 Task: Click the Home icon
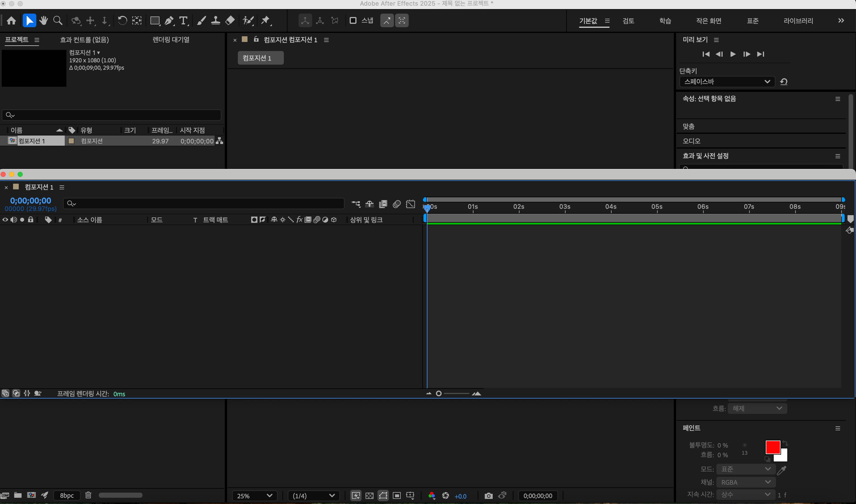coord(11,21)
